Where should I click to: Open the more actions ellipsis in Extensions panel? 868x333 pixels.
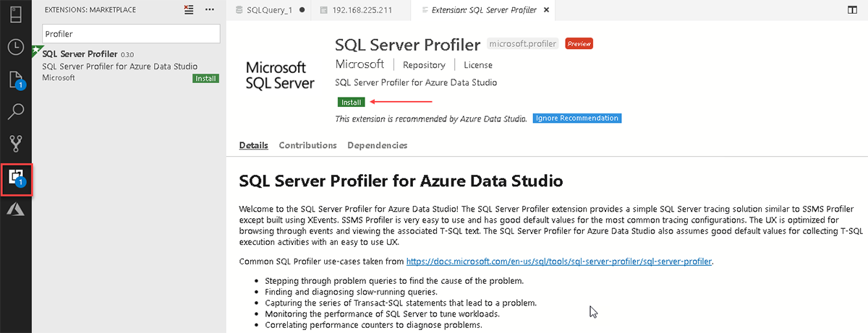tap(210, 10)
